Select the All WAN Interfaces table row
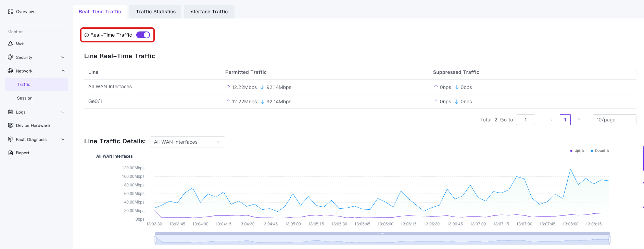 360,87
